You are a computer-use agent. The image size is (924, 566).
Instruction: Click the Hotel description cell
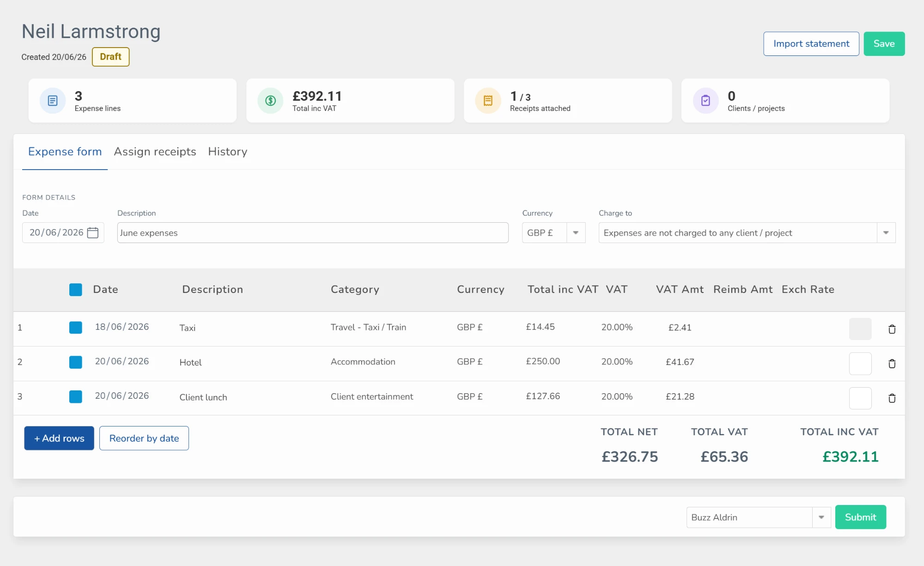[x=190, y=362]
